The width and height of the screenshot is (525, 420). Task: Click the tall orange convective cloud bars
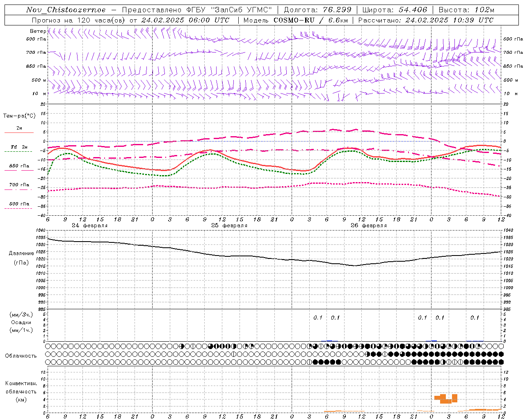[x=446, y=399]
